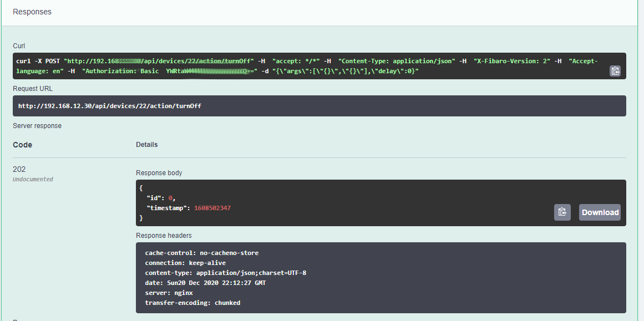Screen dimensions: 644x321
Task: Click the Server response label
Action: coord(37,126)
